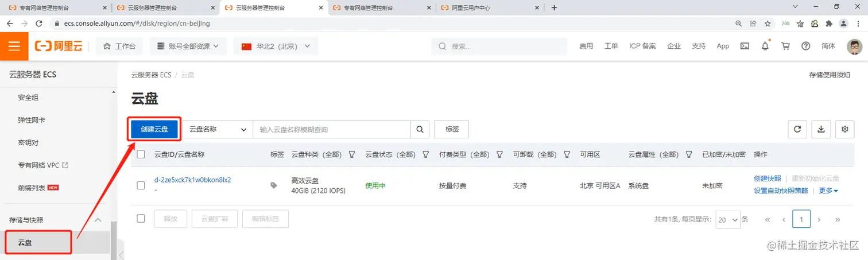Focus the top 搜索 search box
The height and width of the screenshot is (260, 868).
coord(499,46)
